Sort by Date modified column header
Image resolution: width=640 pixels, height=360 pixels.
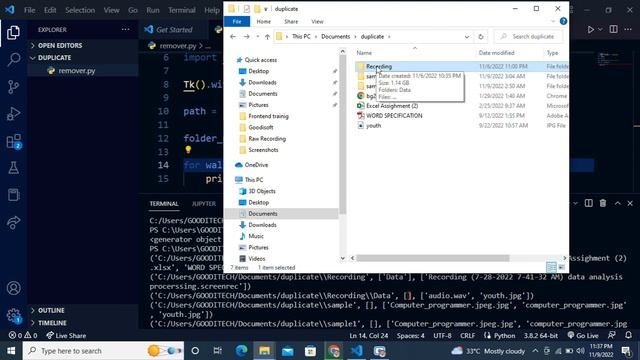point(496,53)
